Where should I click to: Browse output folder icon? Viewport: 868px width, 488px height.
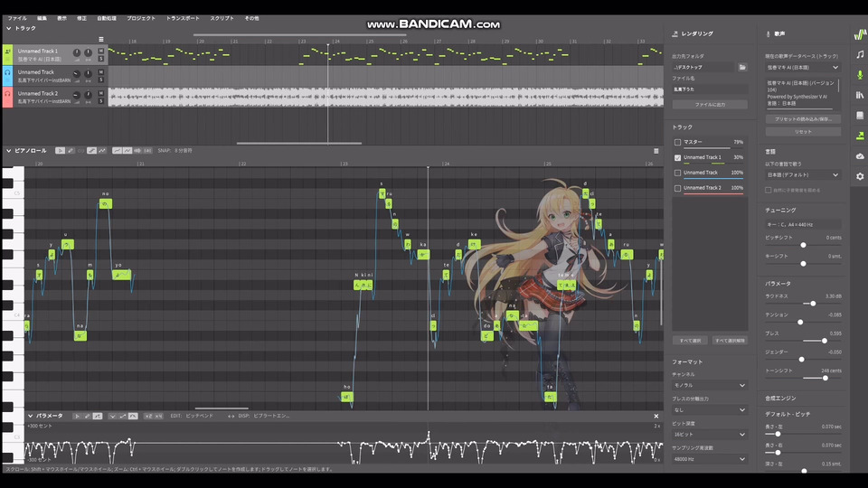pos(742,67)
